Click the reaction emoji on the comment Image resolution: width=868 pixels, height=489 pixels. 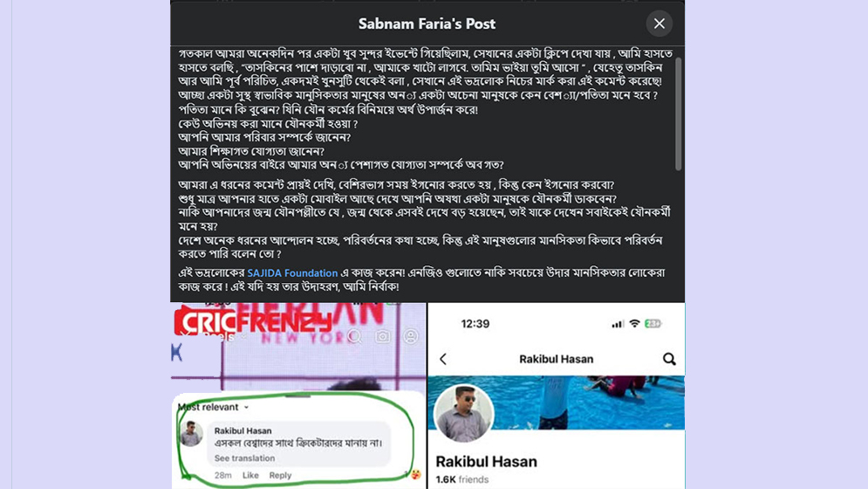[x=415, y=474]
